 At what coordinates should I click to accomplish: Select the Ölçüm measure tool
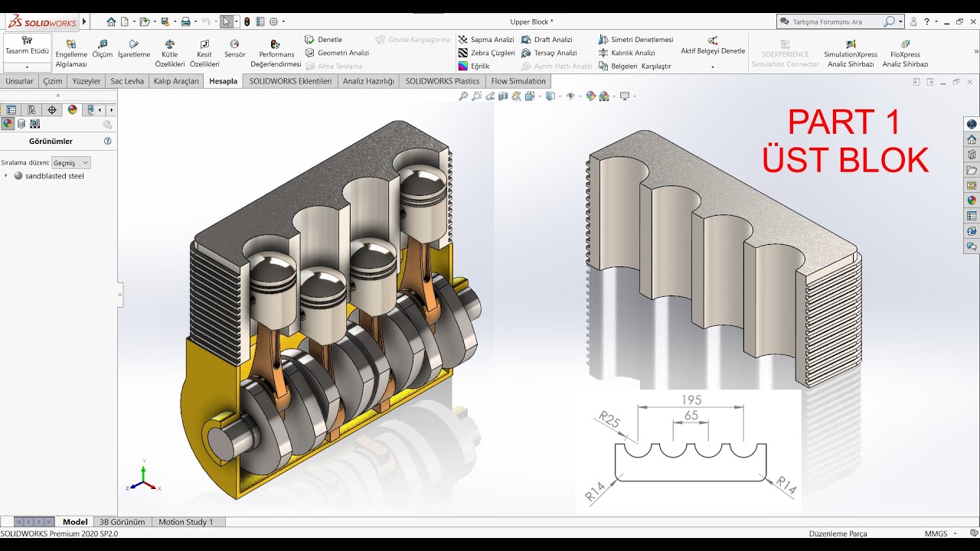(103, 49)
